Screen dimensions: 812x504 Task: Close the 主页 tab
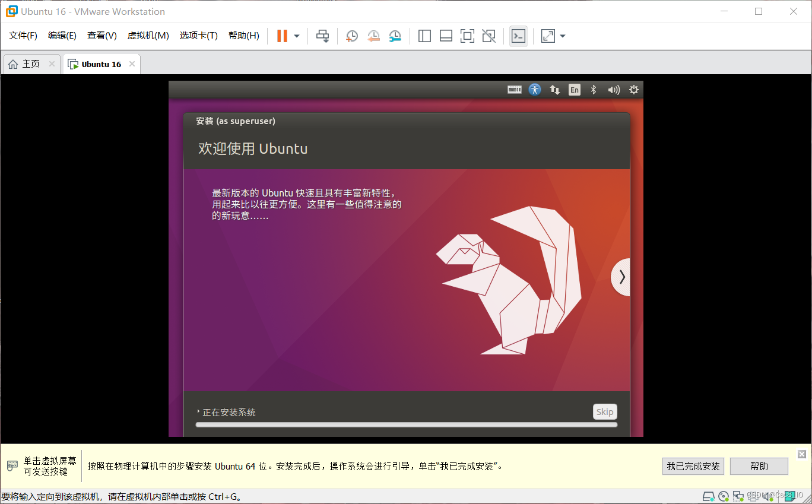point(52,64)
